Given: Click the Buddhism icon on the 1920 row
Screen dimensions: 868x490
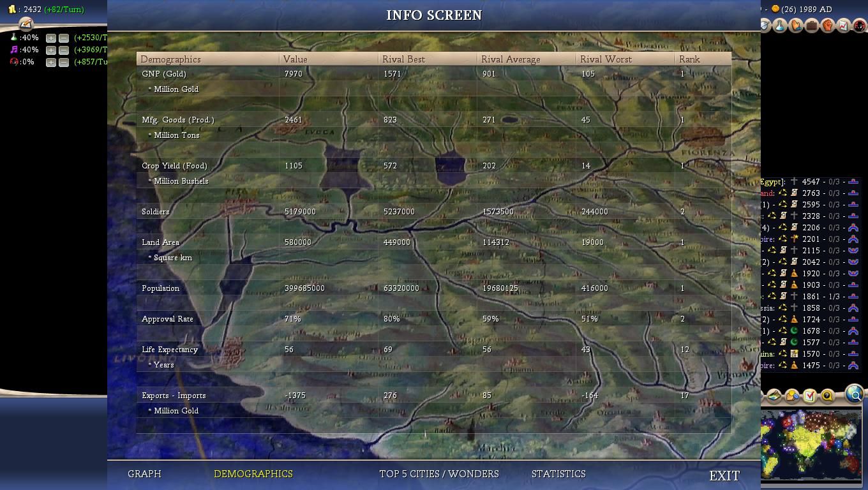Looking at the screenshot, I should coord(794,274).
